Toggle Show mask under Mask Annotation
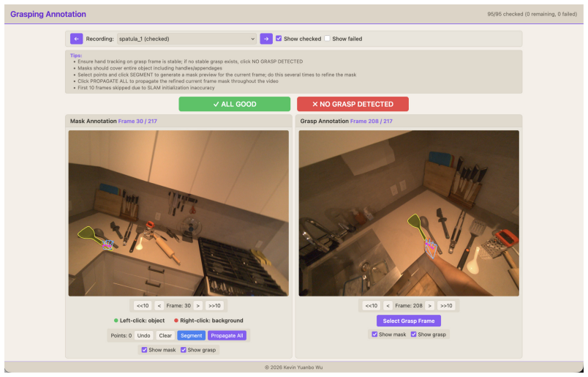 144,350
